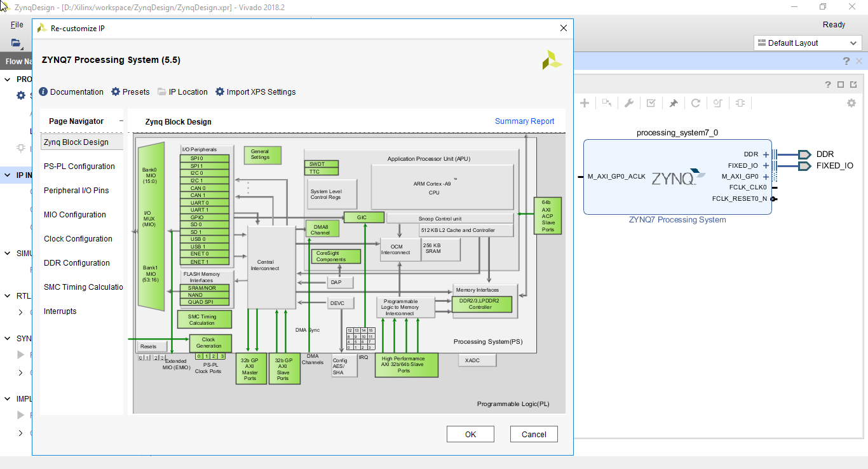This screenshot has height=469, width=868.
Task: Open the Summary Report link
Action: pyautogui.click(x=524, y=121)
